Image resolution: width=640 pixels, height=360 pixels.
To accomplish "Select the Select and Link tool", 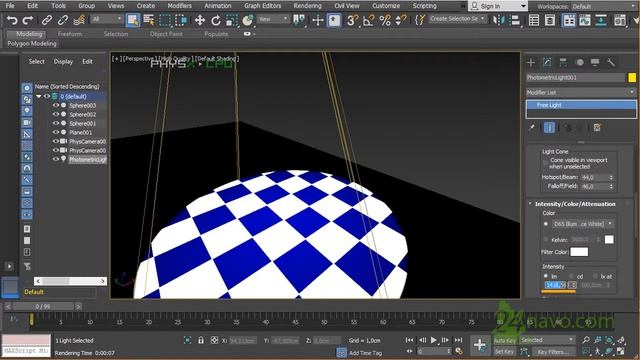I will coord(47,20).
